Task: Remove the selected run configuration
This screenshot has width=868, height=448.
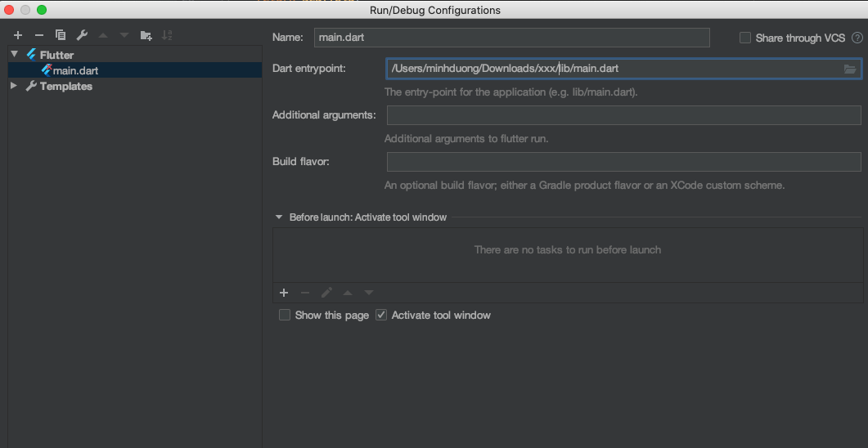Action: coord(38,35)
